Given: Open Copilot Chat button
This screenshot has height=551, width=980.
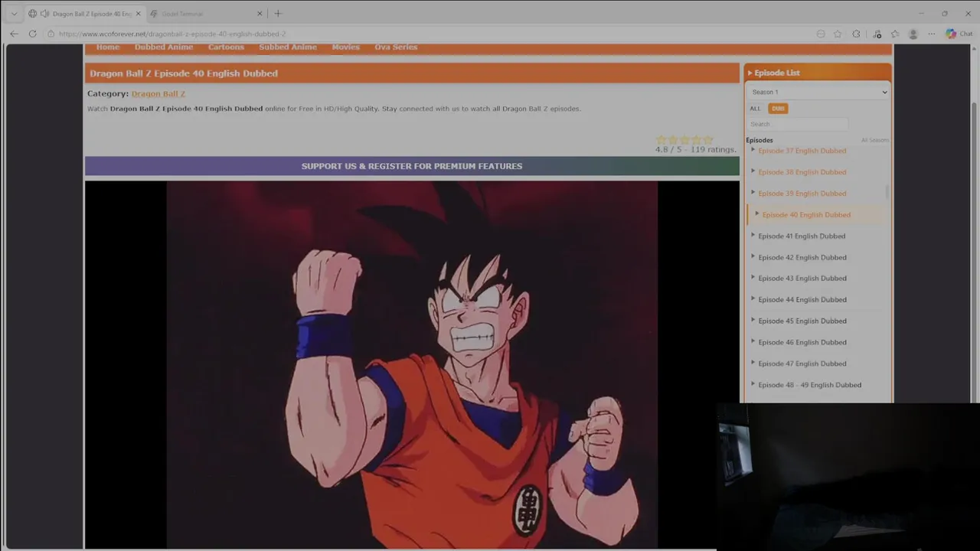Looking at the screenshot, I should (959, 34).
